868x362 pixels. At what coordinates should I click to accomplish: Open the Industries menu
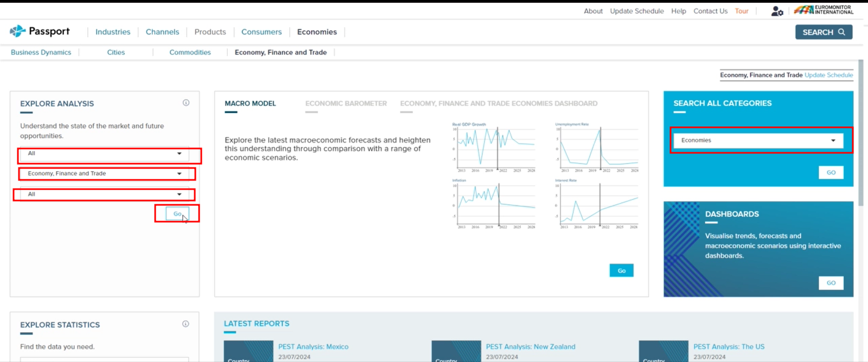click(x=113, y=32)
